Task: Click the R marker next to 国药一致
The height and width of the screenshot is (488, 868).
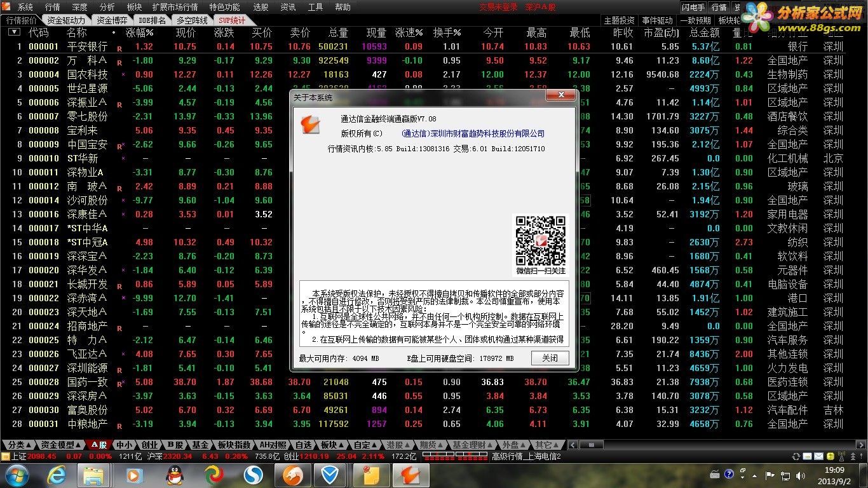Action: tap(120, 384)
